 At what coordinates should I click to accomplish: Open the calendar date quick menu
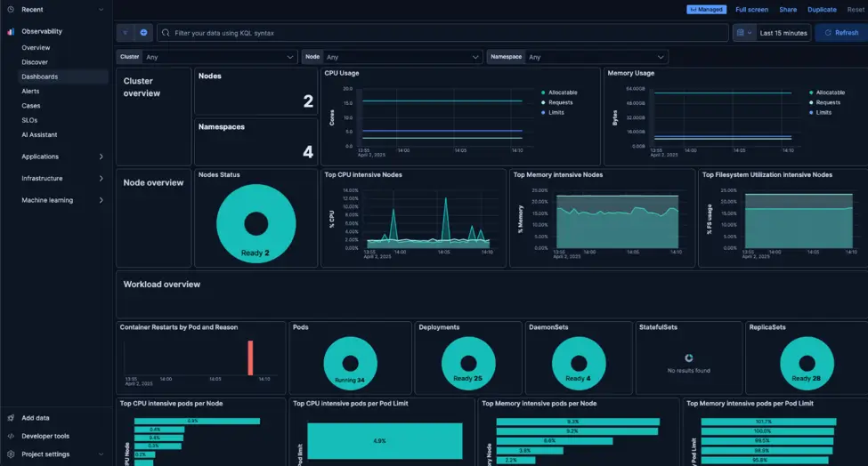point(743,33)
